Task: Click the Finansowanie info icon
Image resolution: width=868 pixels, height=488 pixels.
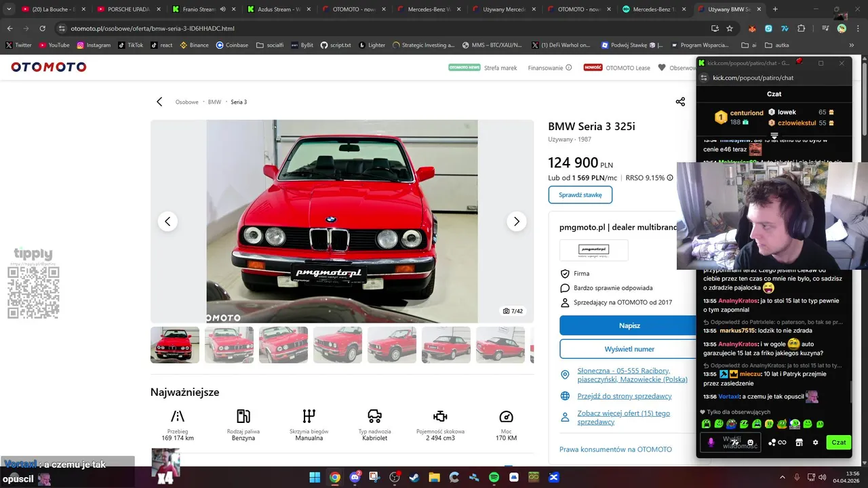Action: click(568, 68)
